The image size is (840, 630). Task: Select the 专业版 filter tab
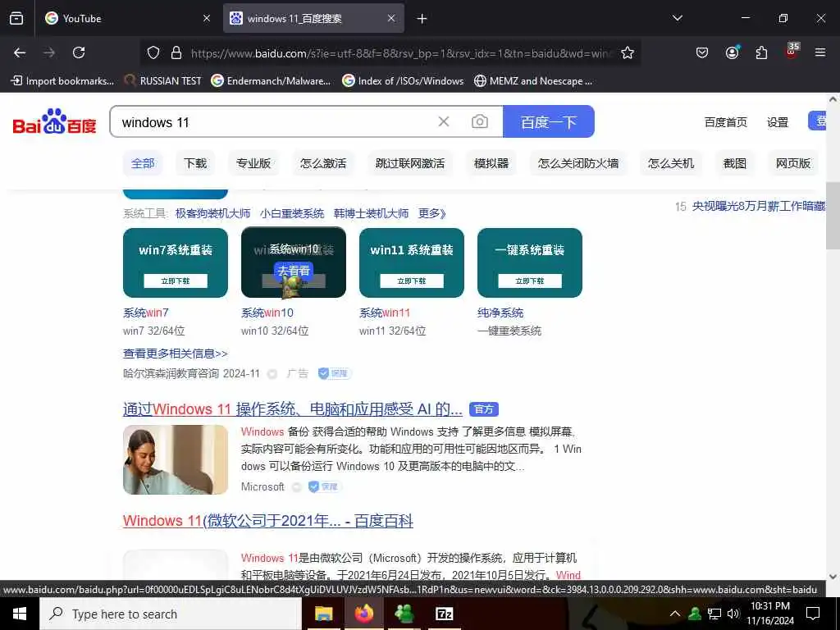pos(253,163)
